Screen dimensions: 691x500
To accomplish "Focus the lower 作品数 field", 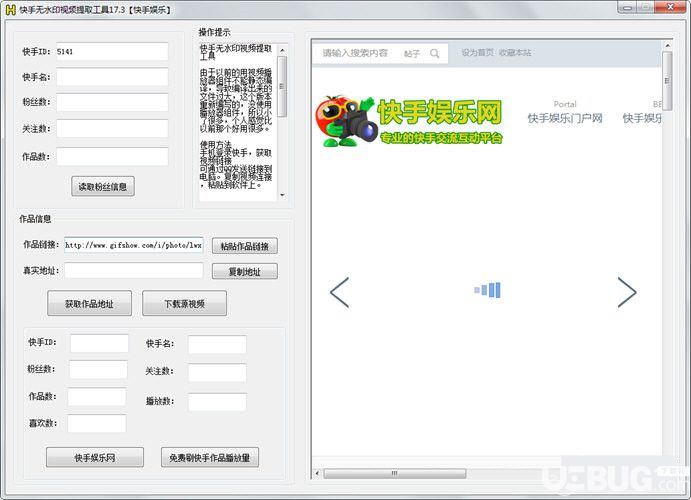I will tap(97, 397).
